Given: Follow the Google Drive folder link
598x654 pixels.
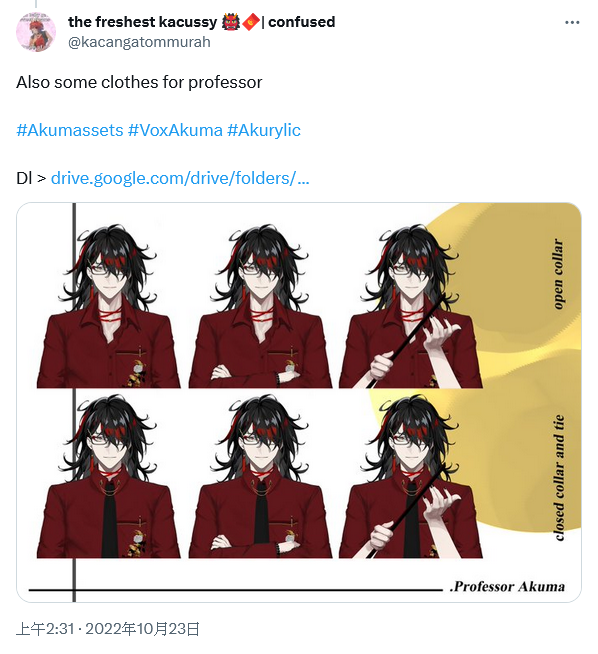Looking at the screenshot, I should [180, 179].
